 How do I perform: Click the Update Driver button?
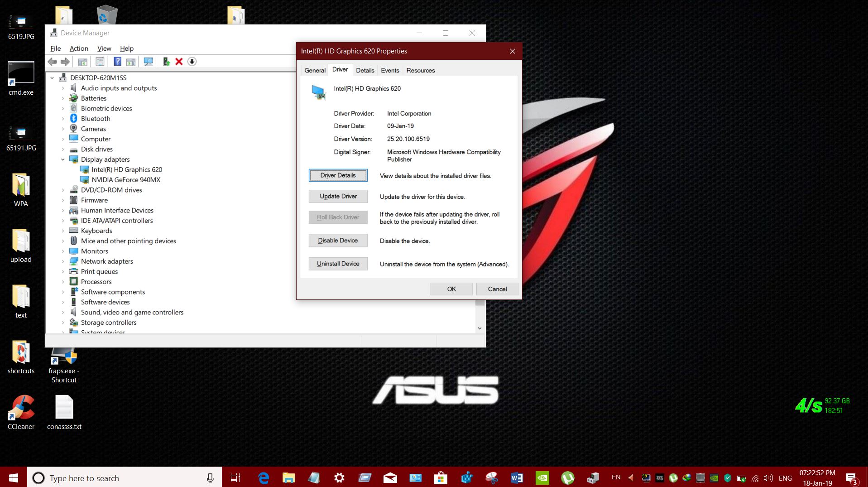(338, 196)
